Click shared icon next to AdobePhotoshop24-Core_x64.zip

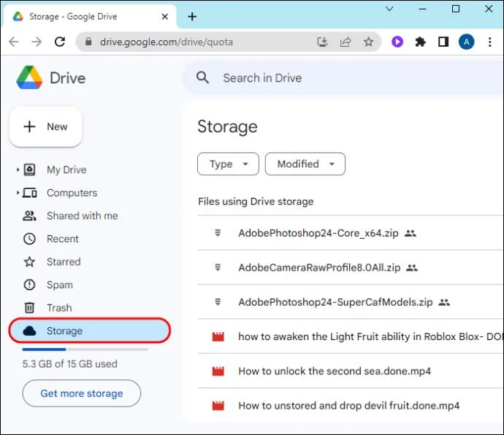click(x=411, y=234)
